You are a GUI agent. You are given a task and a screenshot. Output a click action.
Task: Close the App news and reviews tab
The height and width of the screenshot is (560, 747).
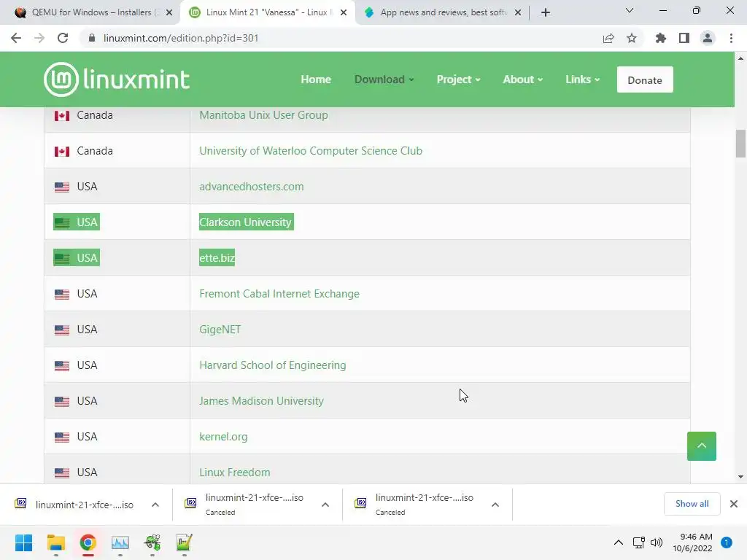pos(518,12)
